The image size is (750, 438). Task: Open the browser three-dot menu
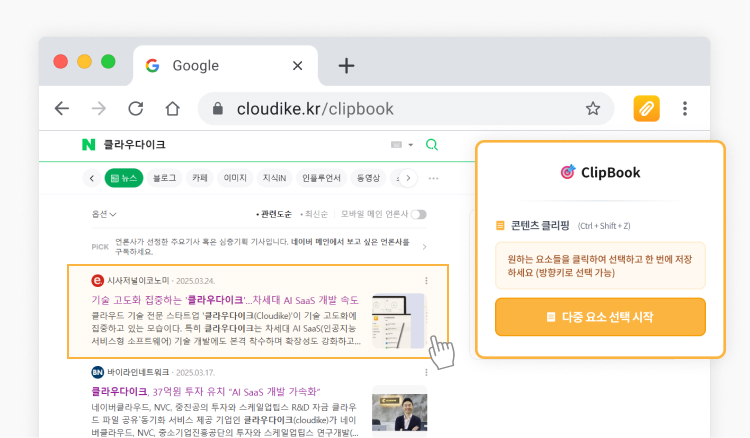pos(685,109)
